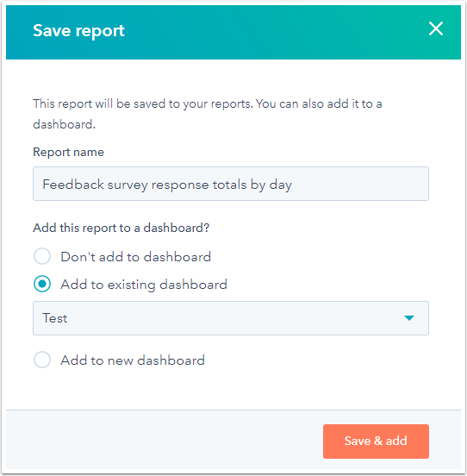
Task: Open the Test dashboard dropdown
Action: (x=231, y=318)
